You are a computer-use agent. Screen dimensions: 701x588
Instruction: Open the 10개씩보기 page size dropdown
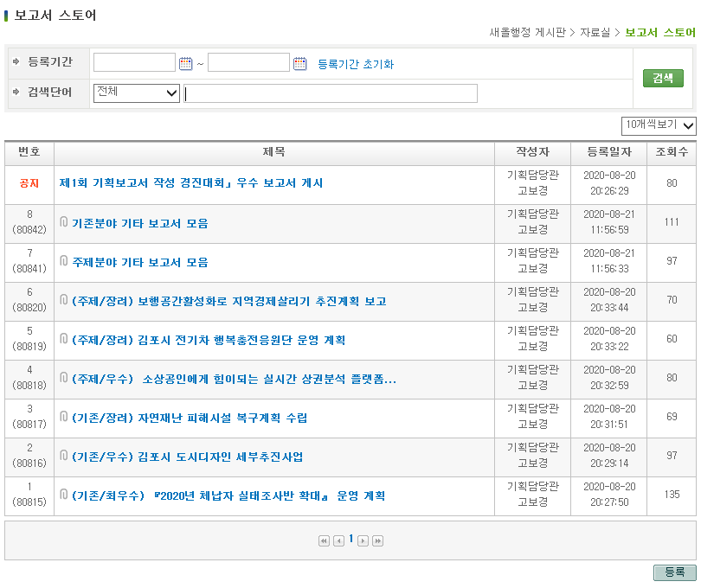click(659, 125)
